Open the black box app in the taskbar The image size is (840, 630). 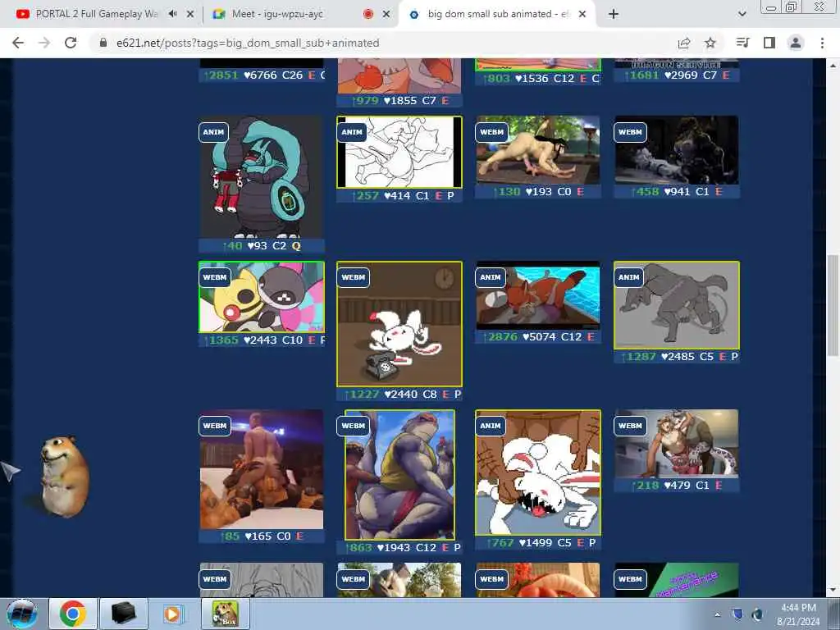tap(123, 614)
